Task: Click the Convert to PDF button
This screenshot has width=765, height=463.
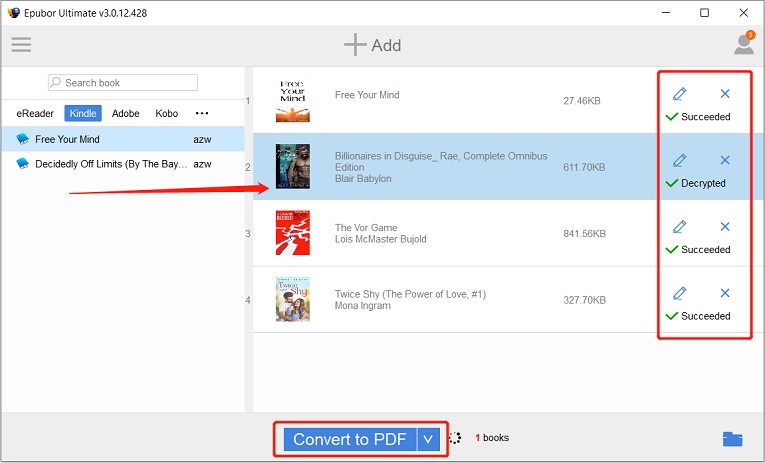Action: pos(350,439)
